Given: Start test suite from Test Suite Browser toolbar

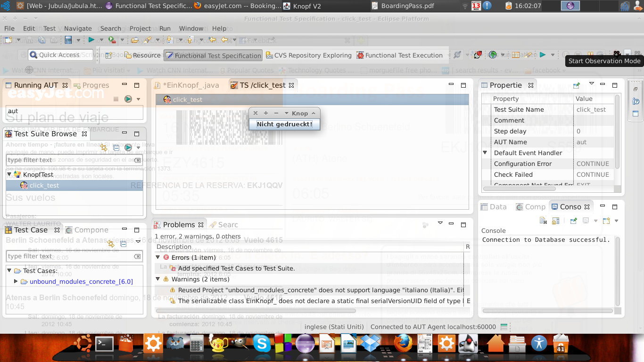Looking at the screenshot, I should (x=128, y=148).
